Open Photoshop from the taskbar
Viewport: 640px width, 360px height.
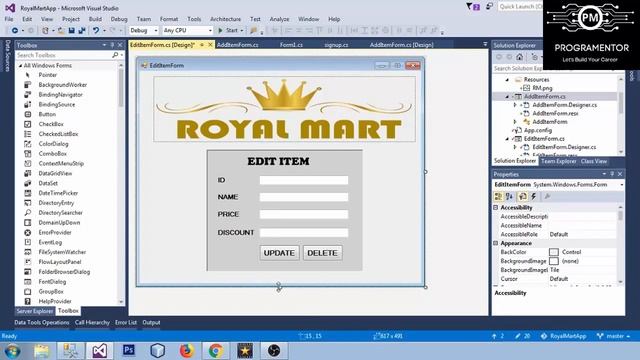129,350
